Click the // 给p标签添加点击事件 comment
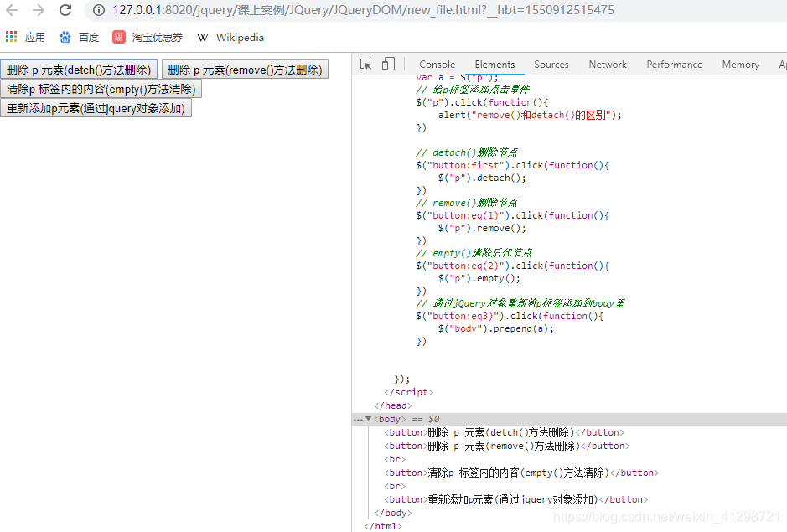Image resolution: width=787 pixels, height=532 pixels. 473,90
